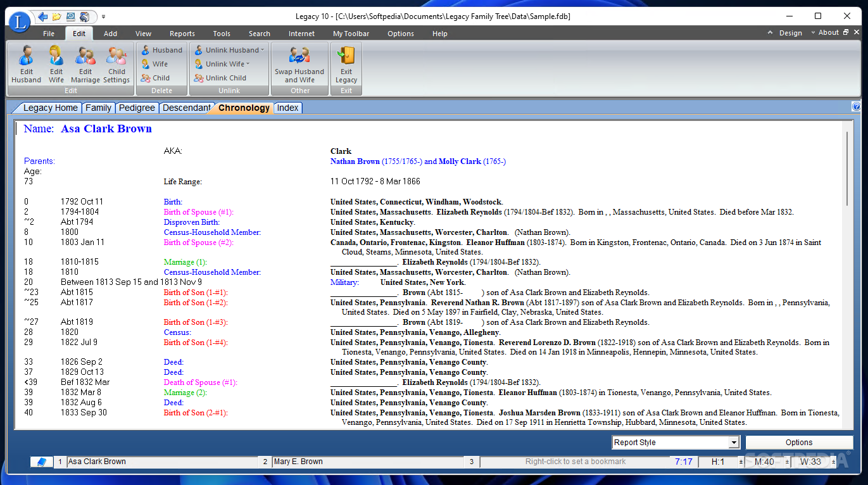Screen dimensions: 868x485
Task: Click Wife in the Delete group
Action: [154, 64]
